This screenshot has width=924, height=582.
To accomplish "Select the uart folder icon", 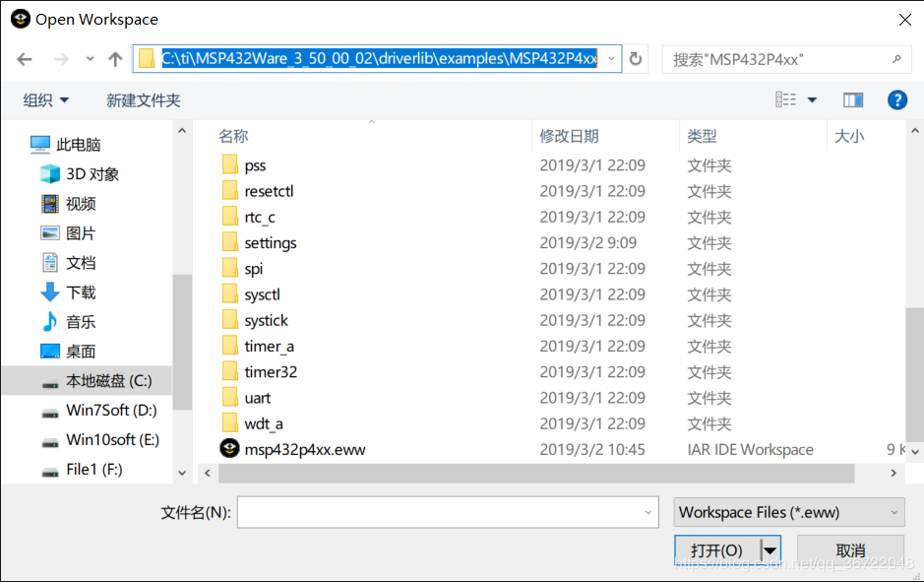I will point(230,398).
